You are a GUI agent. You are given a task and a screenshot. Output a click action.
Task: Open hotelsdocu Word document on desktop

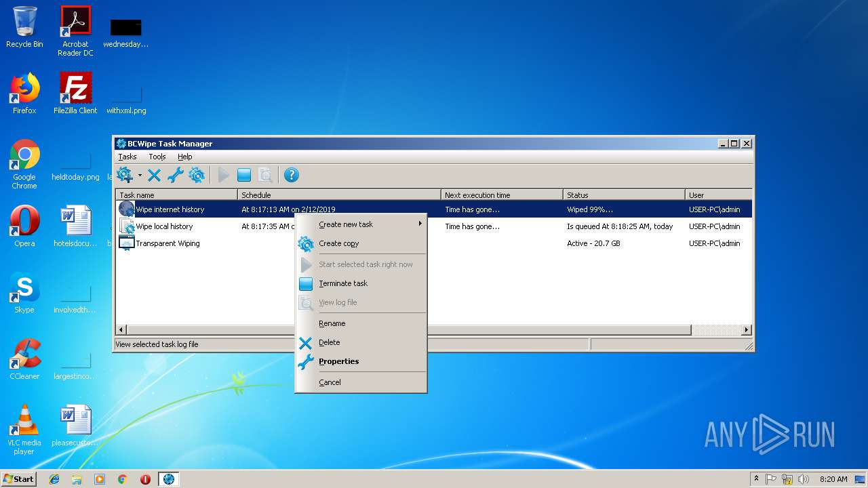[75, 226]
